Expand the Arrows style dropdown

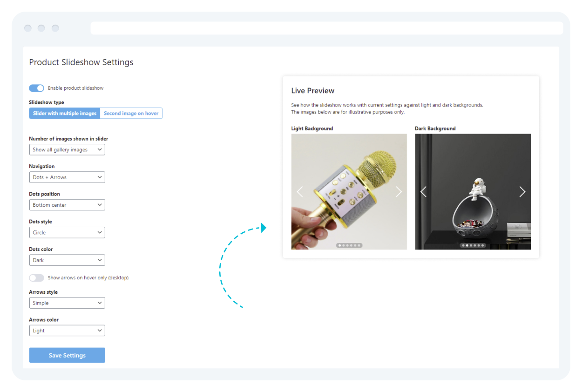[67, 303]
